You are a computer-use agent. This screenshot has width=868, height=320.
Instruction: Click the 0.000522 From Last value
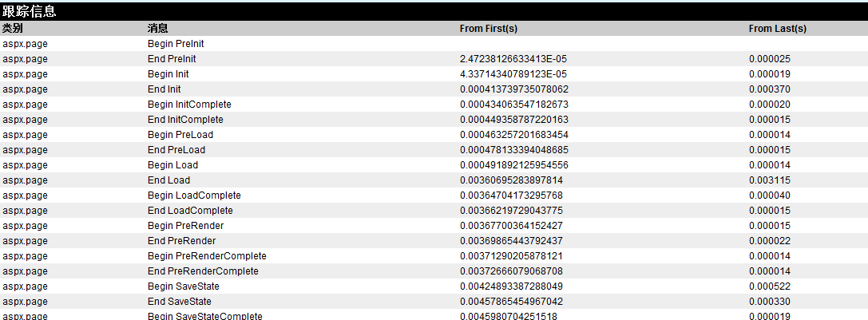769,286
